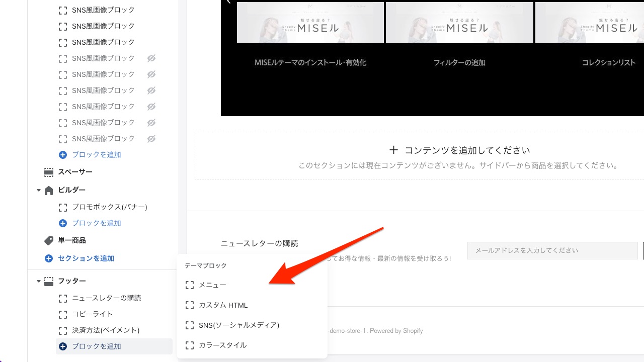Collapse the フッター section arrow
The width and height of the screenshot is (644, 362).
(39, 282)
